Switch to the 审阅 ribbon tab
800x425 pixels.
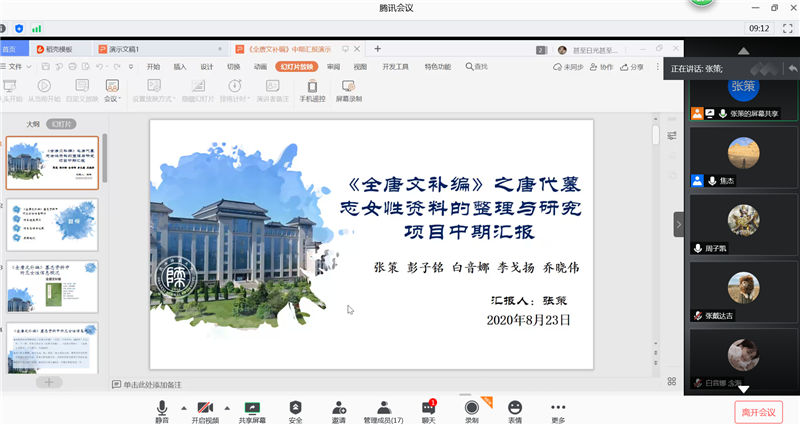[334, 67]
